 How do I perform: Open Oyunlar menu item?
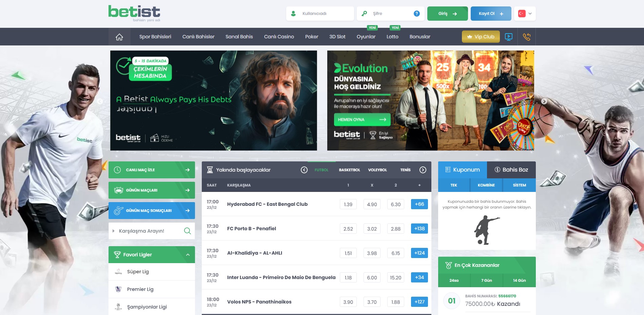click(x=366, y=37)
